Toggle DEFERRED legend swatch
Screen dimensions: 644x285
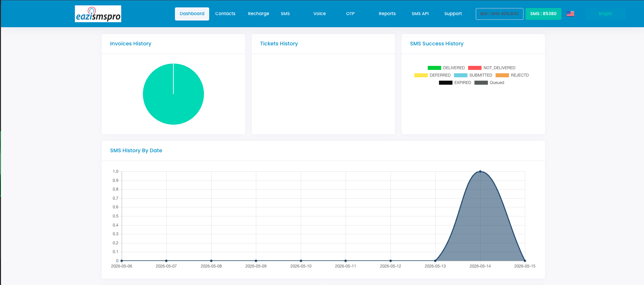pyautogui.click(x=421, y=75)
